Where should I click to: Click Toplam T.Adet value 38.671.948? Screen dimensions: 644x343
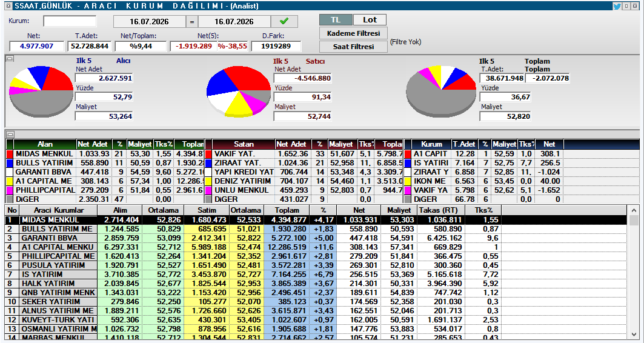[x=502, y=78]
